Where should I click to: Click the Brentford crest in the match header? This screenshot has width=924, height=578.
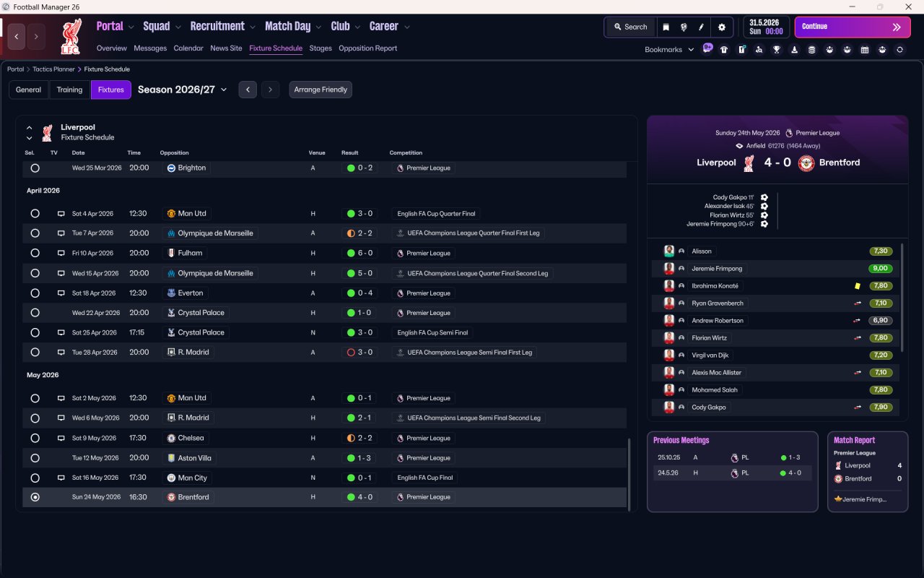[x=806, y=163]
